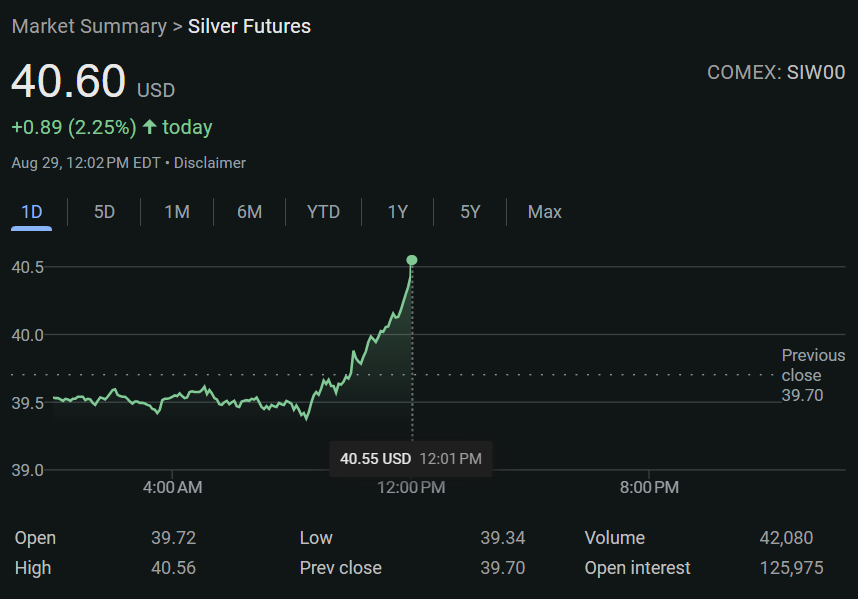Click the Volume value 42,080
This screenshot has height=599, width=858.
786,538
